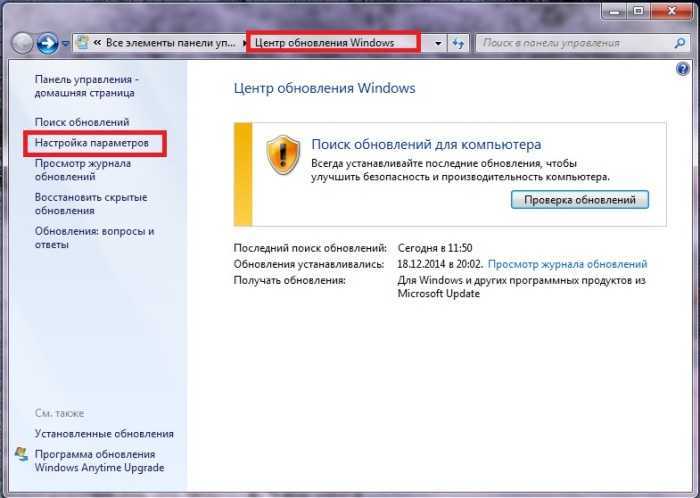Viewport: 700px width, 498px height.
Task: Click the 'Центр обновления Windows' page title
Action: point(325,88)
